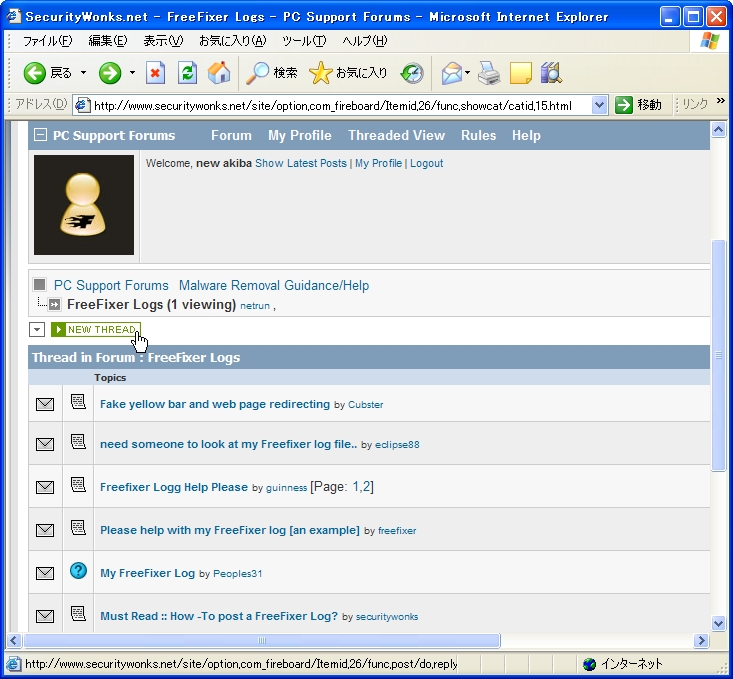Open forum Help in the header
This screenshot has width=733, height=679.
pos(526,135)
